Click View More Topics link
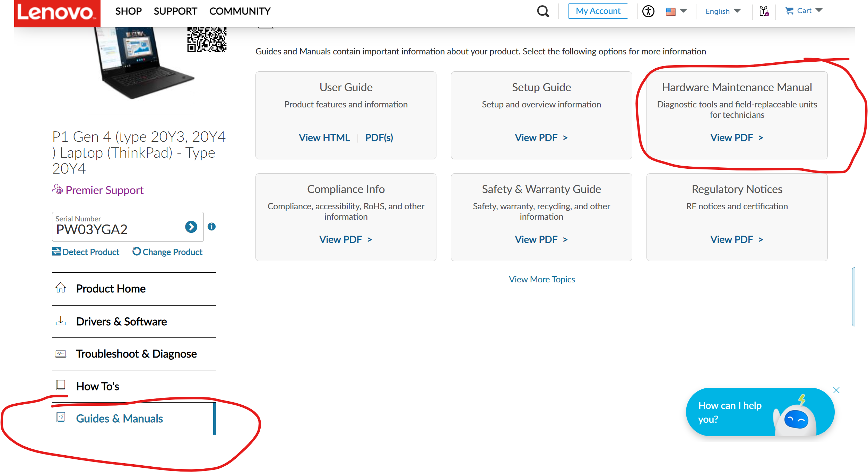Image resolution: width=868 pixels, height=475 pixels. [541, 279]
